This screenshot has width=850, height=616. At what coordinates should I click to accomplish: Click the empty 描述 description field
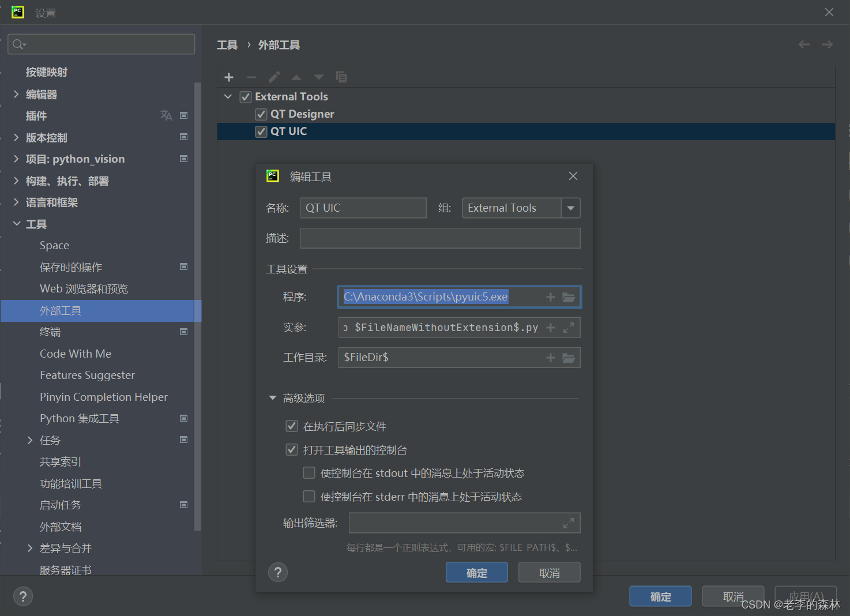[x=440, y=238]
